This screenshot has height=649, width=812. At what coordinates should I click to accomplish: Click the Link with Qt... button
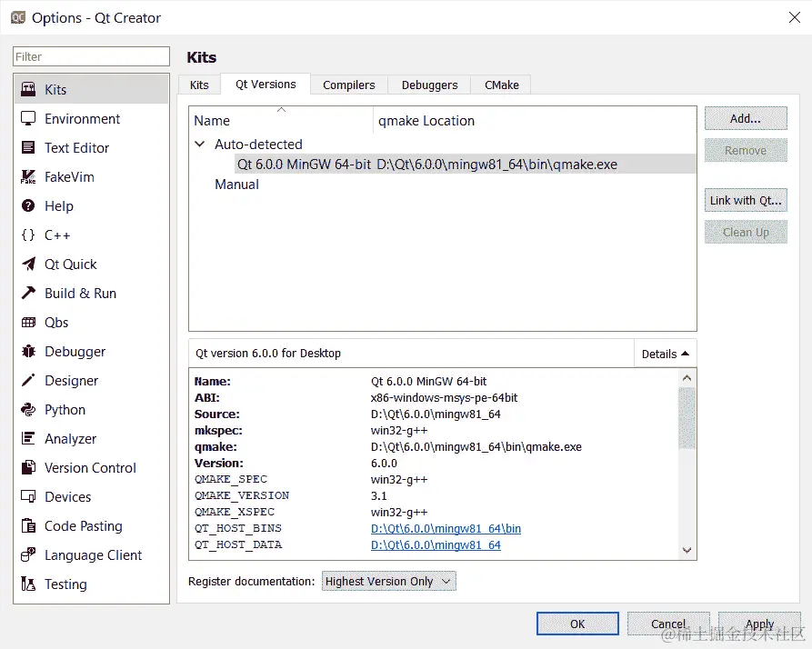pos(746,200)
